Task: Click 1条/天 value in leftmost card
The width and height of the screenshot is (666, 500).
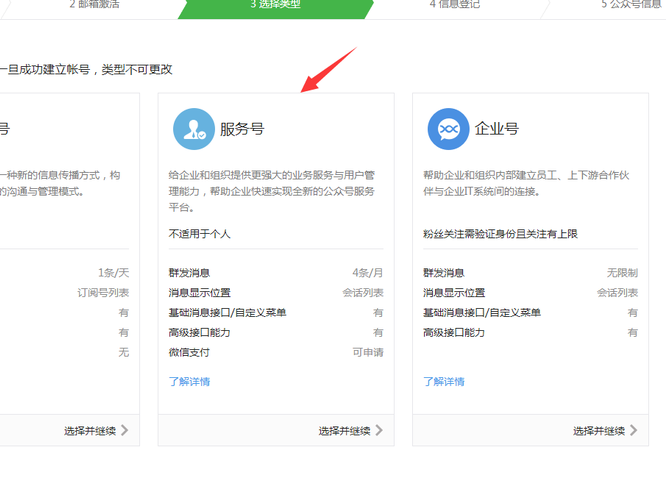Action: click(x=113, y=273)
